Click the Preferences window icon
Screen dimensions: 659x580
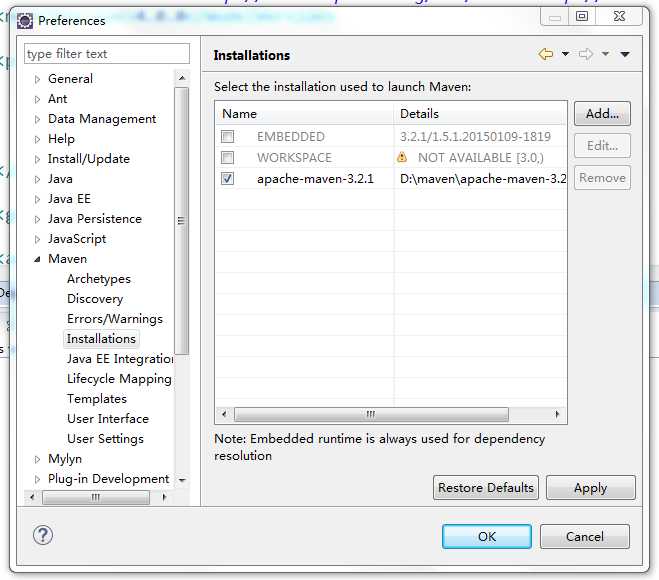click(x=25, y=21)
